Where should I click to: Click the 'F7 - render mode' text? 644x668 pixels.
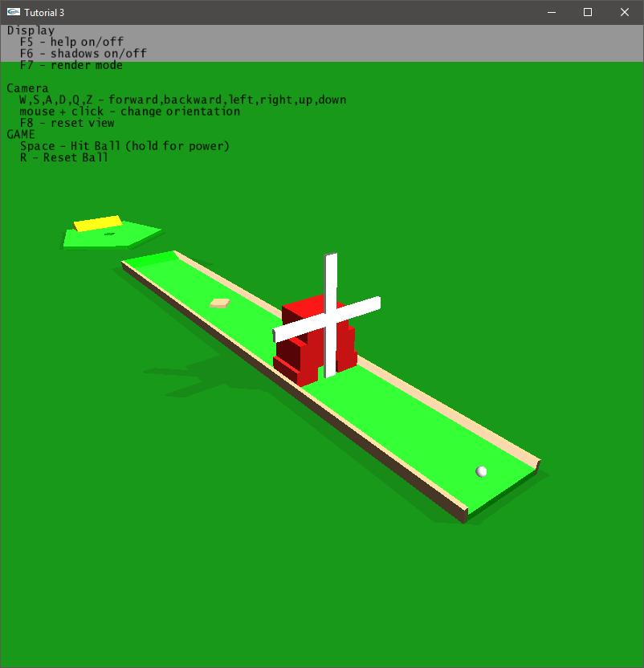pos(71,65)
